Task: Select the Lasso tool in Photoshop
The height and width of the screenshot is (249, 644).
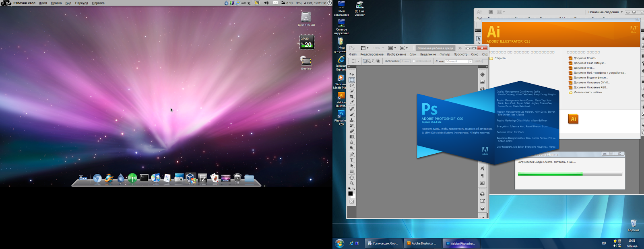Action: coord(352,86)
